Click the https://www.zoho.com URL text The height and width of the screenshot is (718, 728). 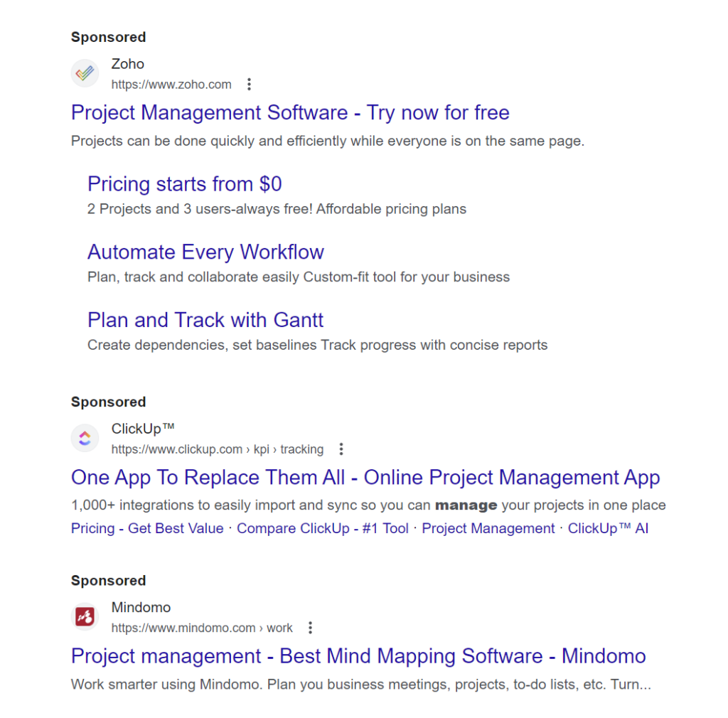[171, 85]
